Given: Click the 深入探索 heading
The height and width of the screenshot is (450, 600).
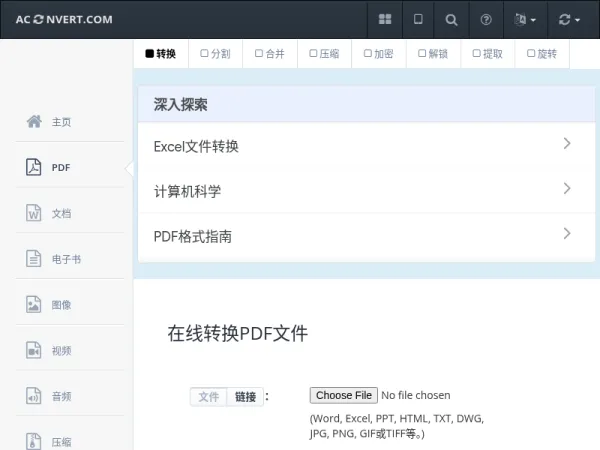Looking at the screenshot, I should point(181,104).
